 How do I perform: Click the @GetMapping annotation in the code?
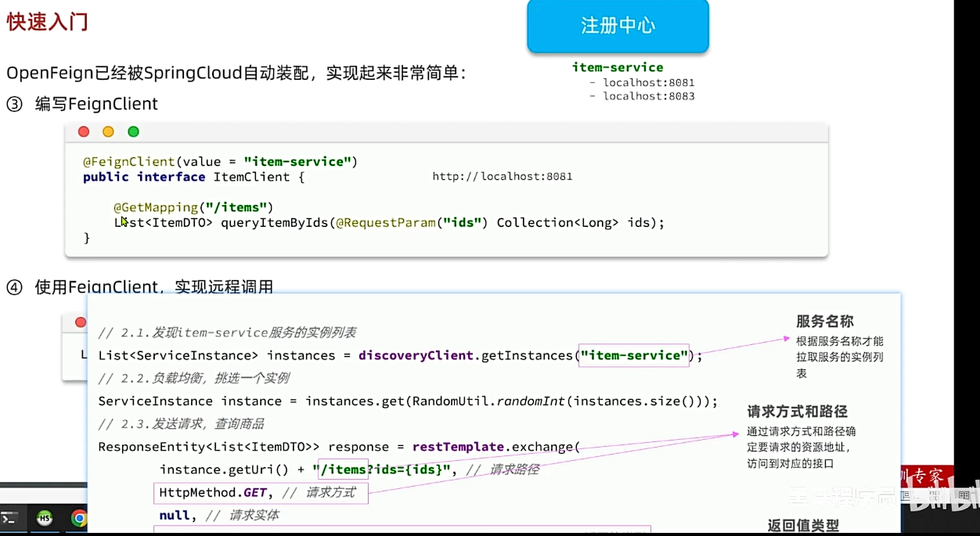point(156,207)
